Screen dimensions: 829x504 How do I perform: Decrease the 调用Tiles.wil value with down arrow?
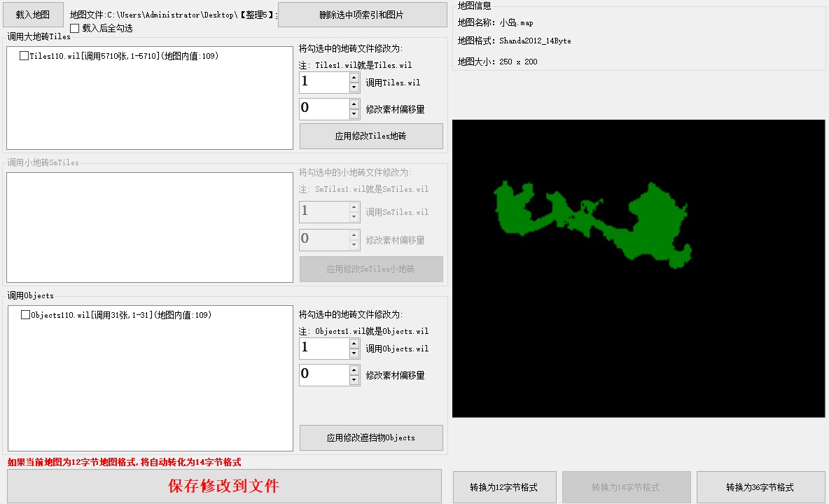[x=354, y=87]
